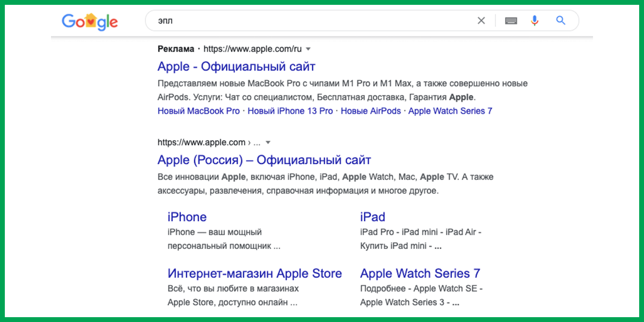The width and height of the screenshot is (644, 322).
Task: Open the large "Apple Watch Series 7" sub-result heading
Action: coord(420,273)
